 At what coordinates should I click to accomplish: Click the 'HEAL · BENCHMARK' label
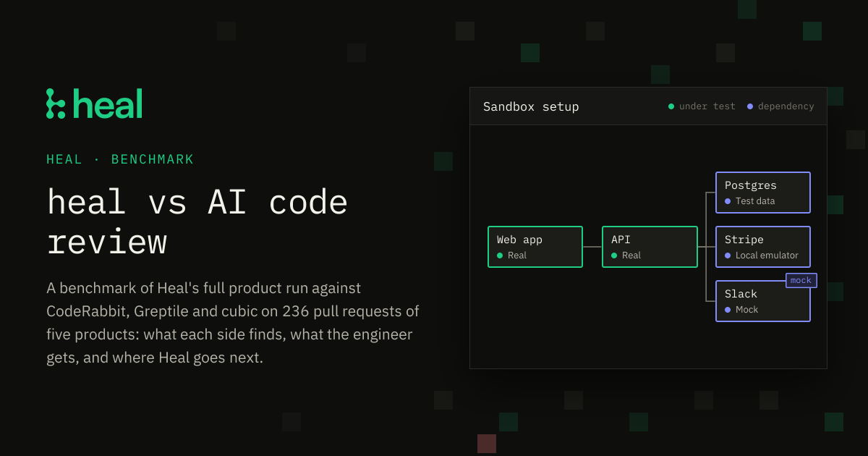[120, 159]
